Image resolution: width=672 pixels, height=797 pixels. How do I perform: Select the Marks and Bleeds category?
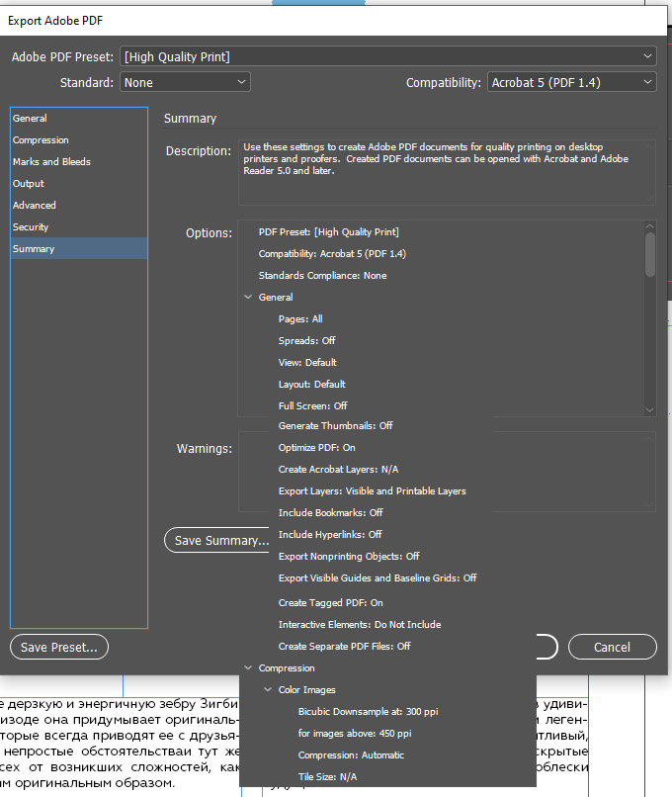(x=79, y=161)
